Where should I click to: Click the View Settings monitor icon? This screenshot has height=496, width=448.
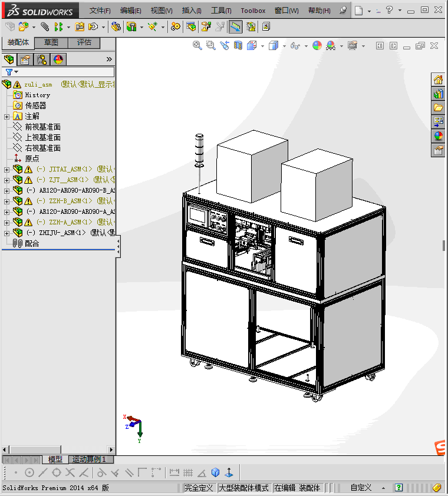tap(353, 45)
